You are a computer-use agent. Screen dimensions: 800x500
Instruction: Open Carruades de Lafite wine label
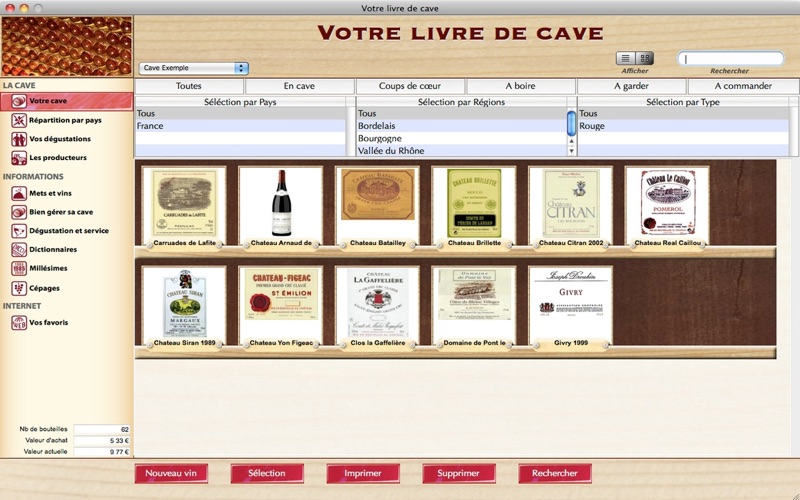pyautogui.click(x=184, y=204)
